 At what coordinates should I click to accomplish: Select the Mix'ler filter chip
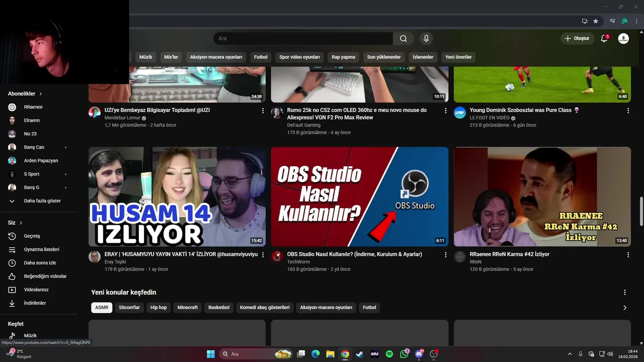(x=171, y=57)
